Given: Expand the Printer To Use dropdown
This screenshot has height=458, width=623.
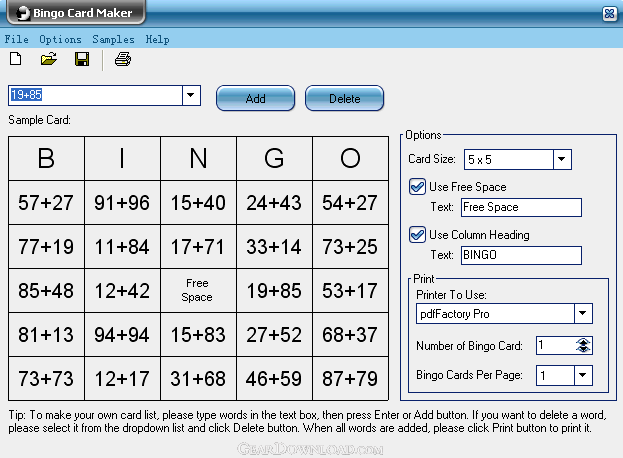Looking at the screenshot, I should (x=583, y=313).
